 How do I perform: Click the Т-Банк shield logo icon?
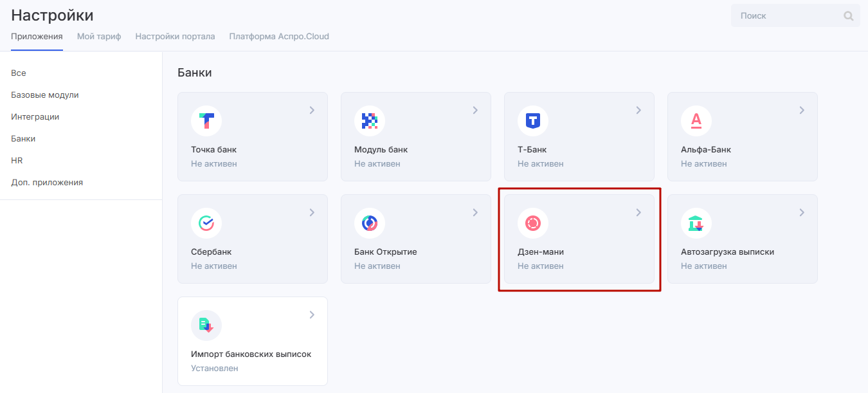(x=533, y=121)
